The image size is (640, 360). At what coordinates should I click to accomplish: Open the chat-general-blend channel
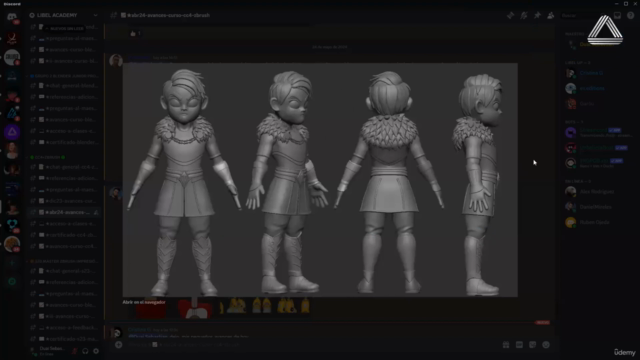point(64,86)
